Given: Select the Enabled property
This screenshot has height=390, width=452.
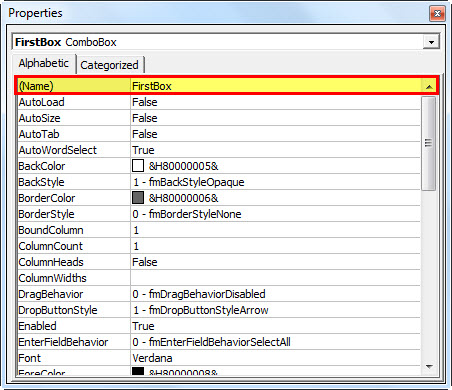Looking at the screenshot, I should 37,326.
